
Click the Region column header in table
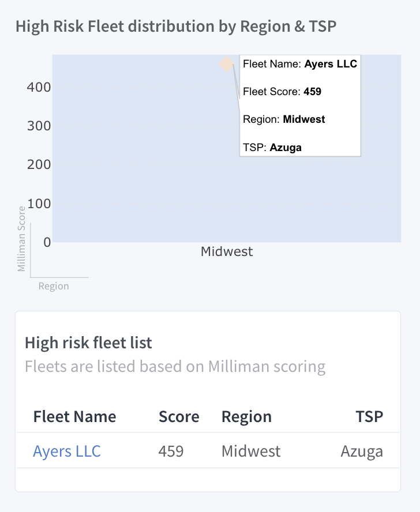pos(246,416)
